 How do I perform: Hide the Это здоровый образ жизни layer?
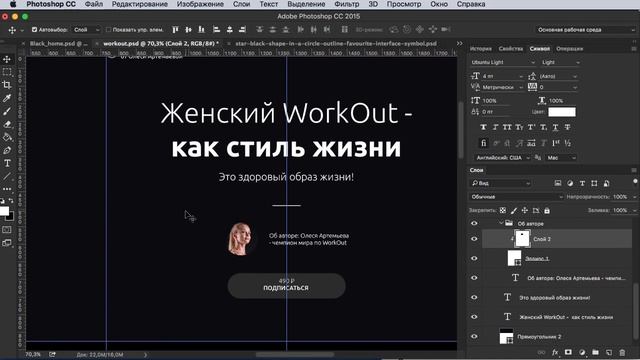coord(474,298)
